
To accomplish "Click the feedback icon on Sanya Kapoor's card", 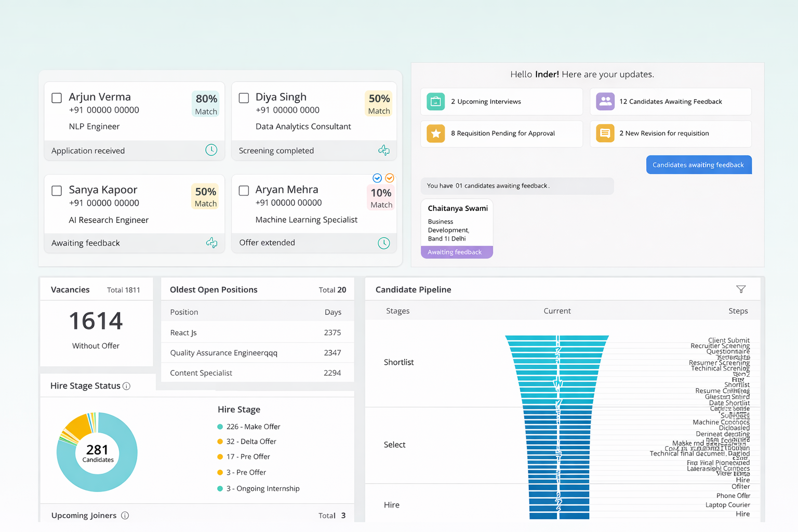I will [x=212, y=243].
